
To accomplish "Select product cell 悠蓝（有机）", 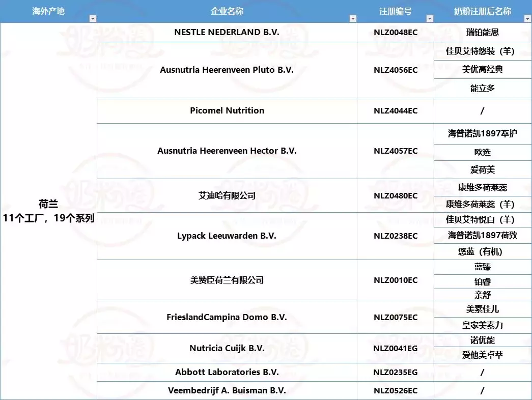I will pos(483,251).
